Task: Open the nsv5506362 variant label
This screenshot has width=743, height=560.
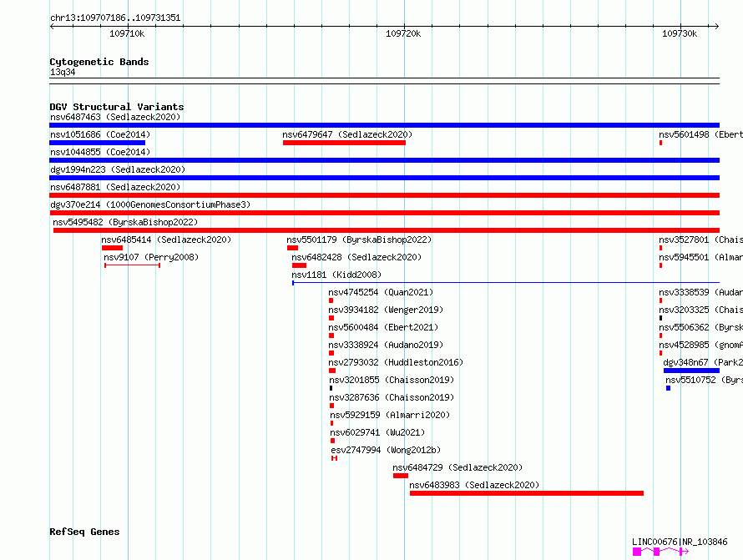Action: point(700,327)
